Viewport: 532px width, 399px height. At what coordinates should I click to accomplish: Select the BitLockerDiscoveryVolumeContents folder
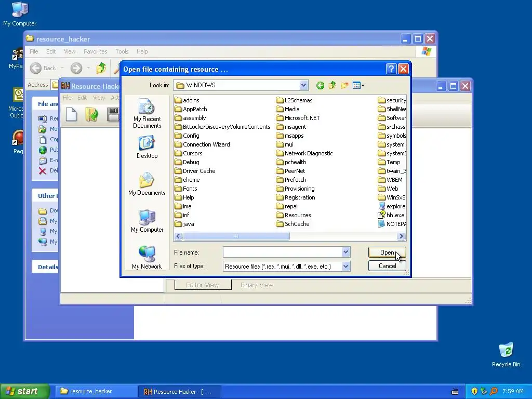tap(222, 127)
